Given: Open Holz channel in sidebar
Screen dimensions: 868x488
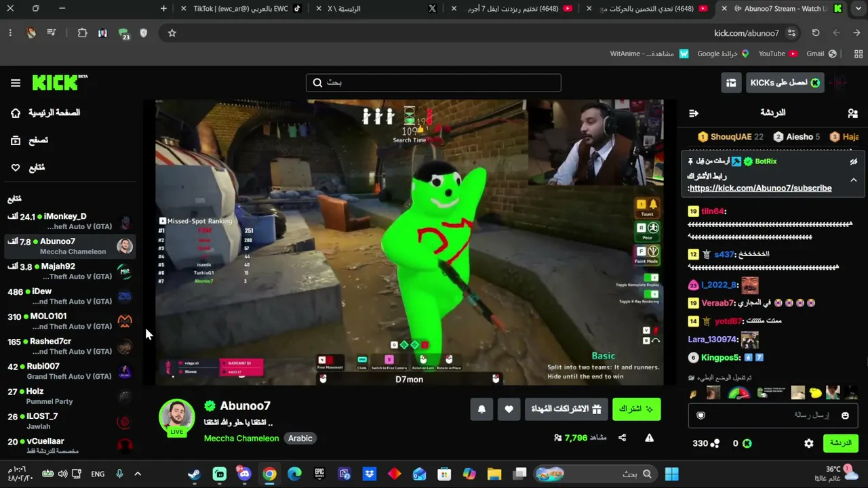Looking at the screenshot, I should tap(69, 396).
